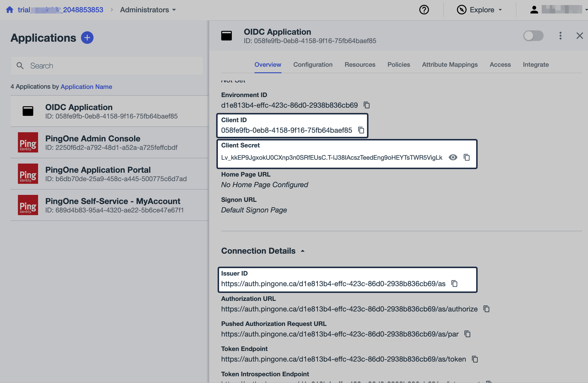Image resolution: width=588 pixels, height=383 pixels.
Task: Copy the Client Secret value
Action: pos(467,157)
